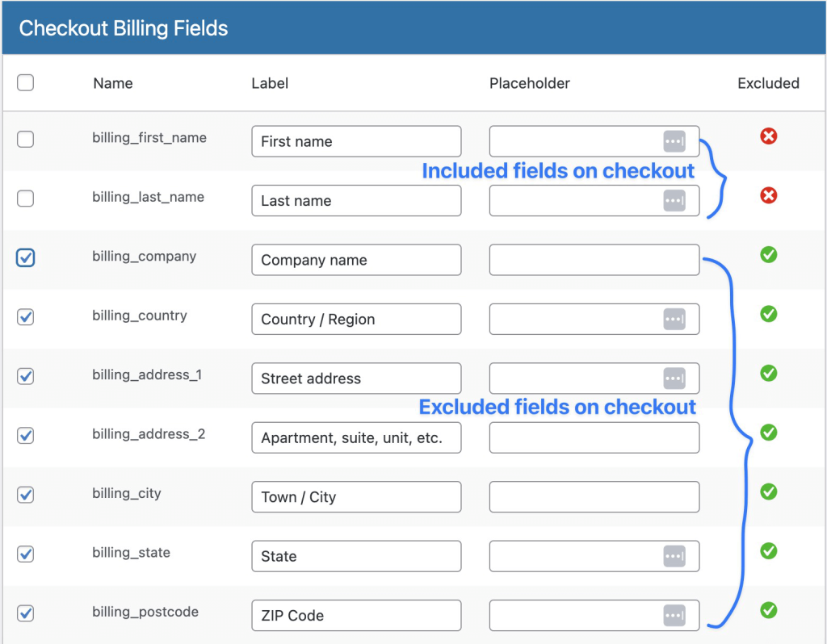Viewport: 827px width, 644px height.
Task: Uncheck the billing_state row checkbox
Action: [x=25, y=554]
